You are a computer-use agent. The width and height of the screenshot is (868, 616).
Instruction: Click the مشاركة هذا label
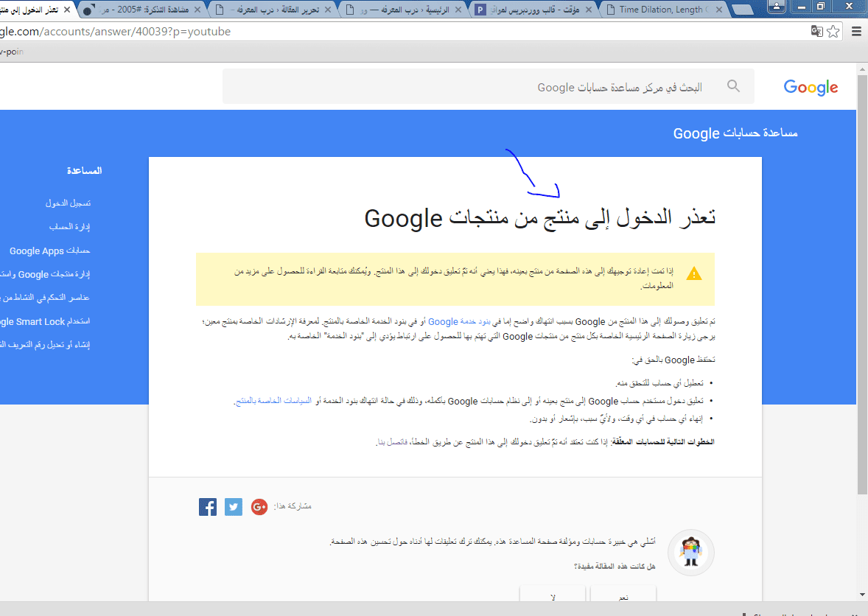click(293, 506)
